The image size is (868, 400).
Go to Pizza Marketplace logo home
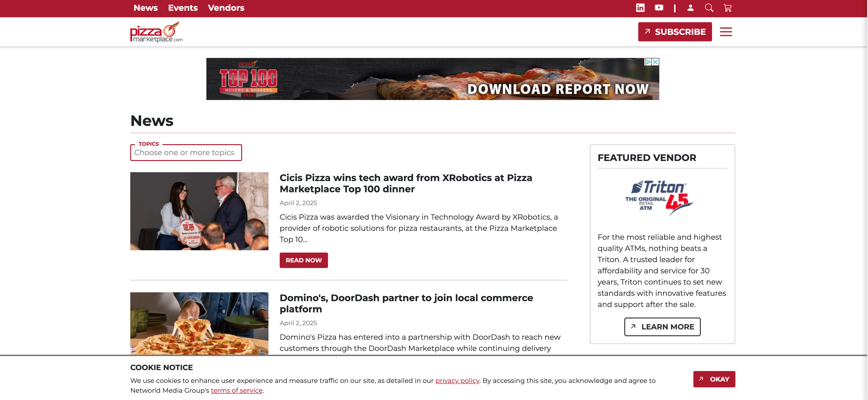coord(156,32)
